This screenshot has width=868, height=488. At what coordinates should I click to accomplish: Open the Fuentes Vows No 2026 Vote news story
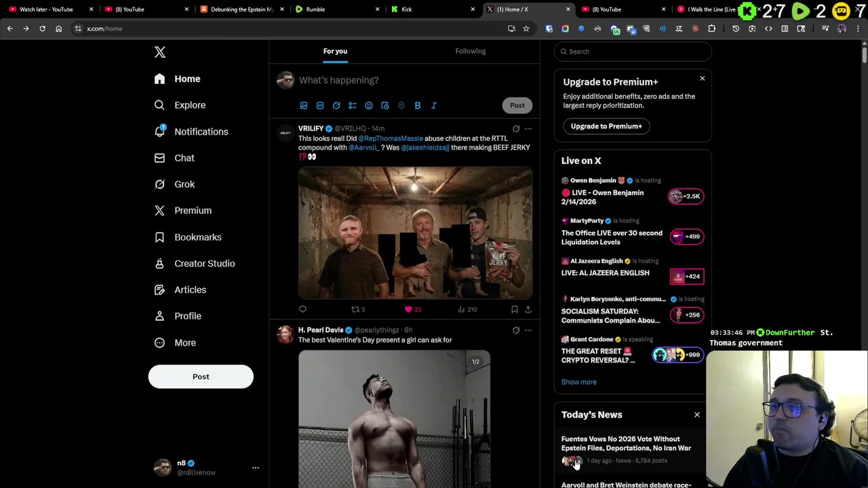pyautogui.click(x=626, y=444)
